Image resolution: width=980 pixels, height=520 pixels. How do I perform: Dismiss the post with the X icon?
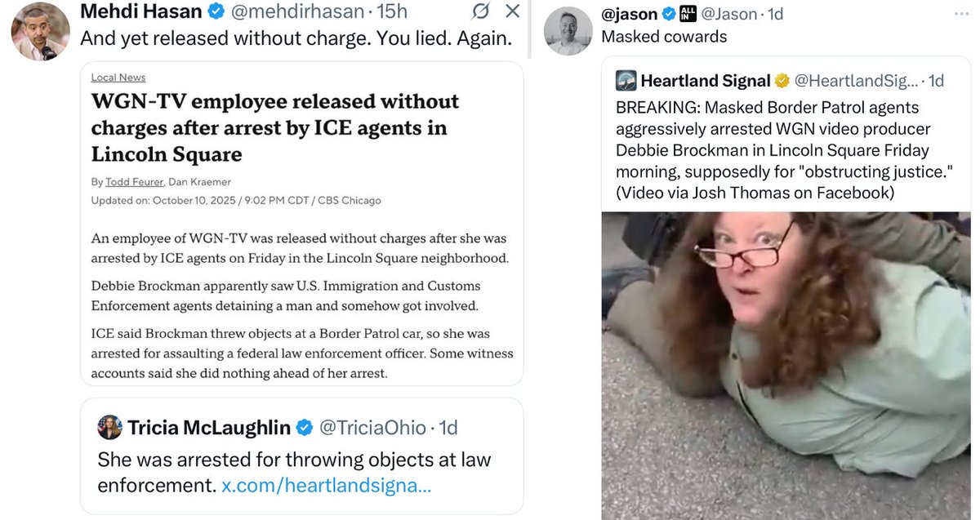coord(512,11)
